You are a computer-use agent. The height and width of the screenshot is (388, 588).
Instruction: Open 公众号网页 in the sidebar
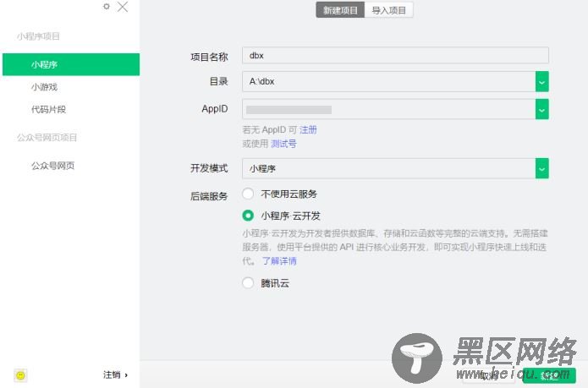[52, 166]
